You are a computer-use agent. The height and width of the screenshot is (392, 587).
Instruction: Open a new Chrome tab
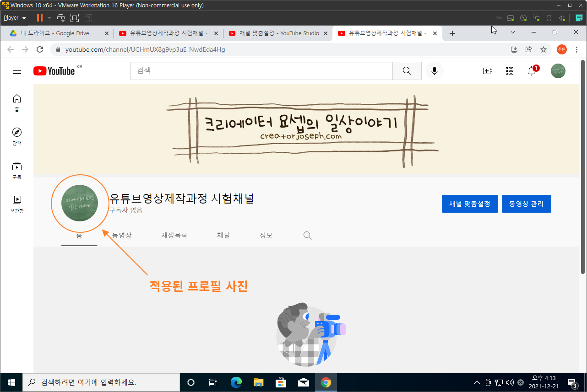(452, 33)
